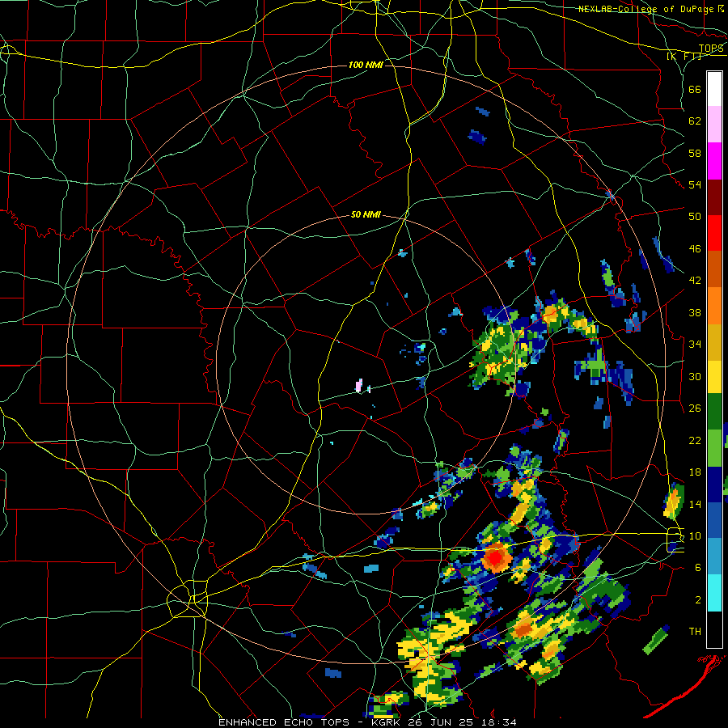The width and height of the screenshot is (728, 728).
Task: Click the medium blue legend band
Action: (x=714, y=520)
